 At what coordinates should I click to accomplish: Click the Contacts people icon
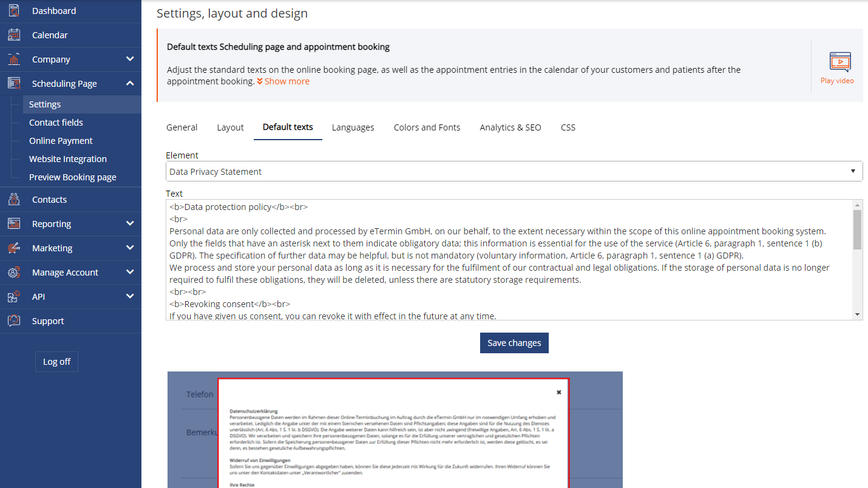click(14, 200)
